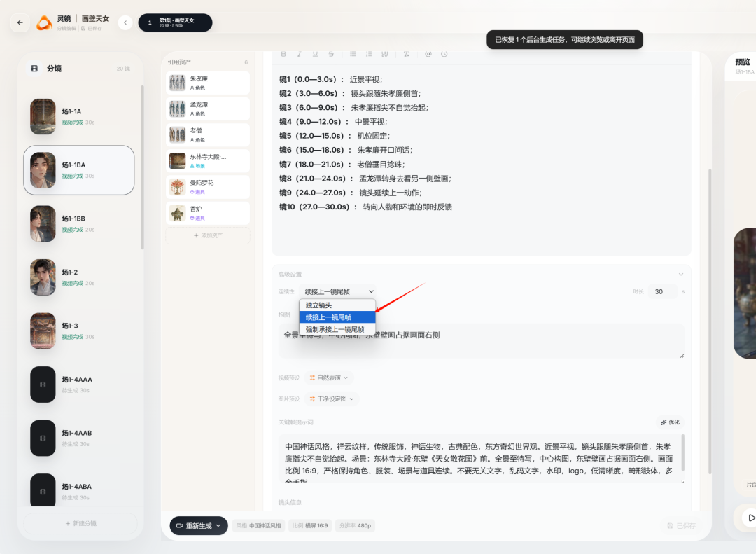Image resolution: width=756 pixels, height=554 pixels.
Task: Click the clear formatting icon
Action: [407, 54]
